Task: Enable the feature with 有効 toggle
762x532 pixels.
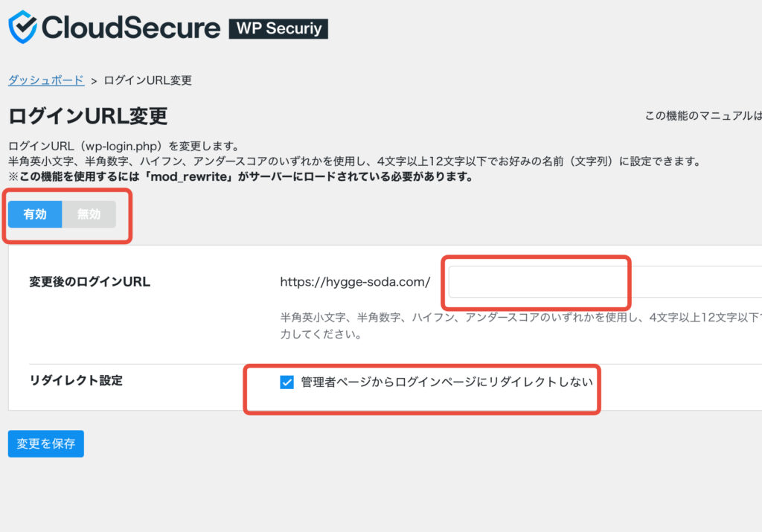Action: pyautogui.click(x=35, y=214)
